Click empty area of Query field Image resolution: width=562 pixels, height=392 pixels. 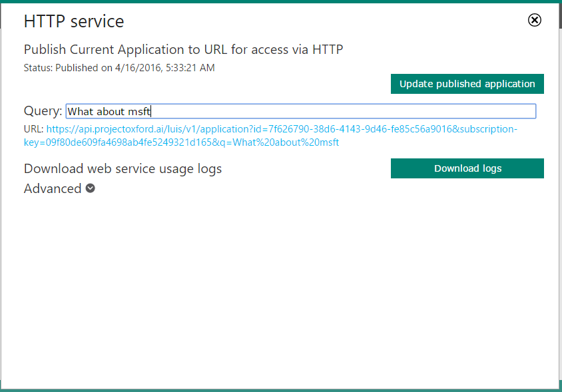point(344,111)
